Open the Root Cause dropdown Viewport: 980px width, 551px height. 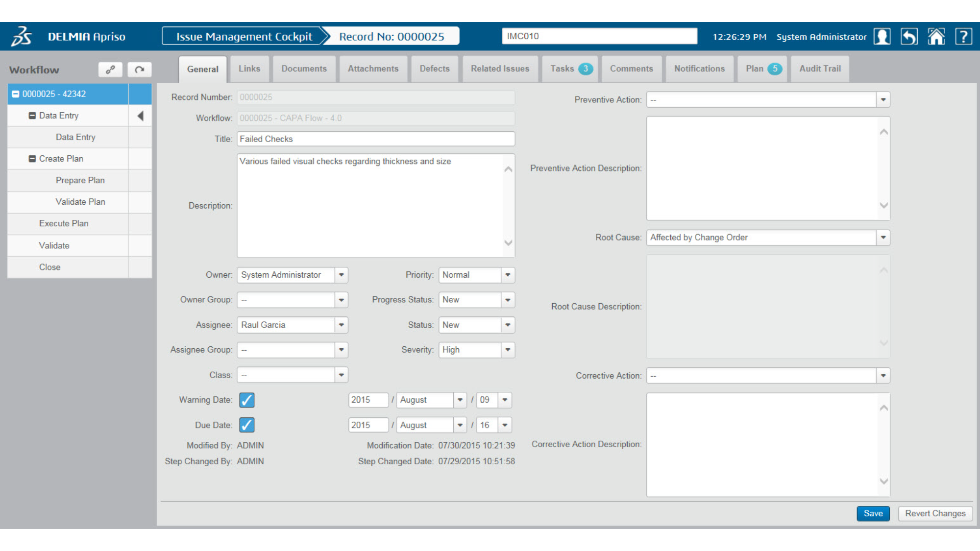[883, 238]
